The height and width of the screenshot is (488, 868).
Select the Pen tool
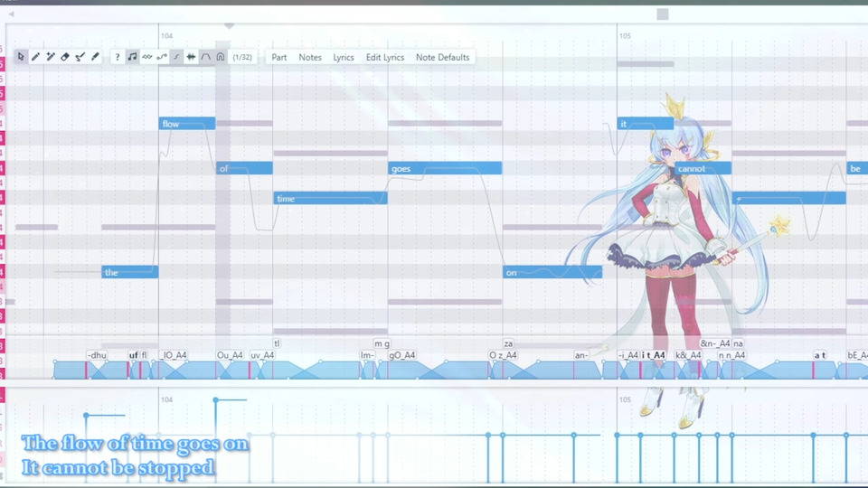point(35,57)
